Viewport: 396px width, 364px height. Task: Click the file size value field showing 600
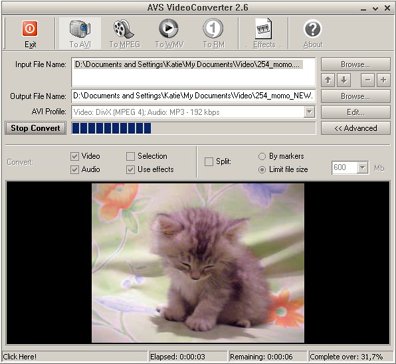(x=345, y=168)
